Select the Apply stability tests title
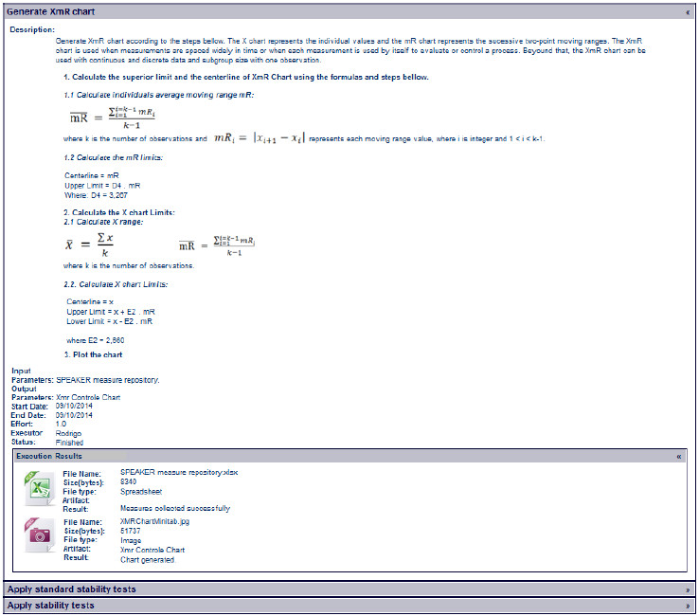This screenshot has width=699, height=616. (50, 605)
